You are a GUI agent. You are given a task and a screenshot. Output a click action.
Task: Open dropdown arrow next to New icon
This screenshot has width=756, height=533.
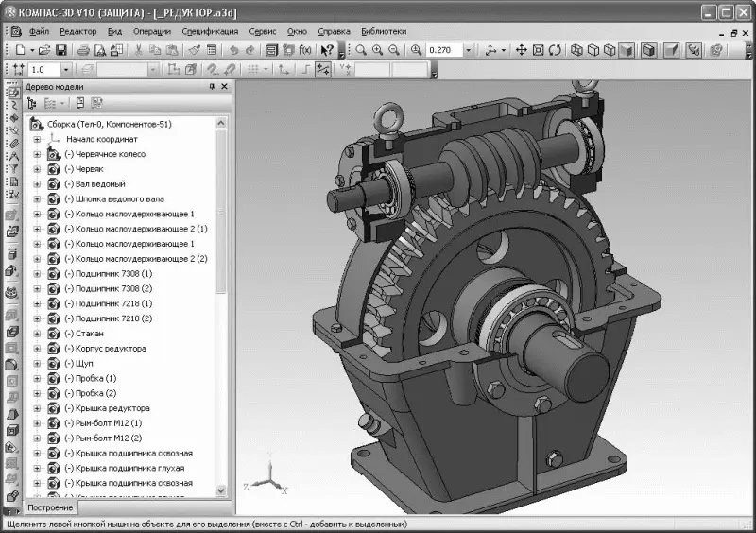pos(32,50)
